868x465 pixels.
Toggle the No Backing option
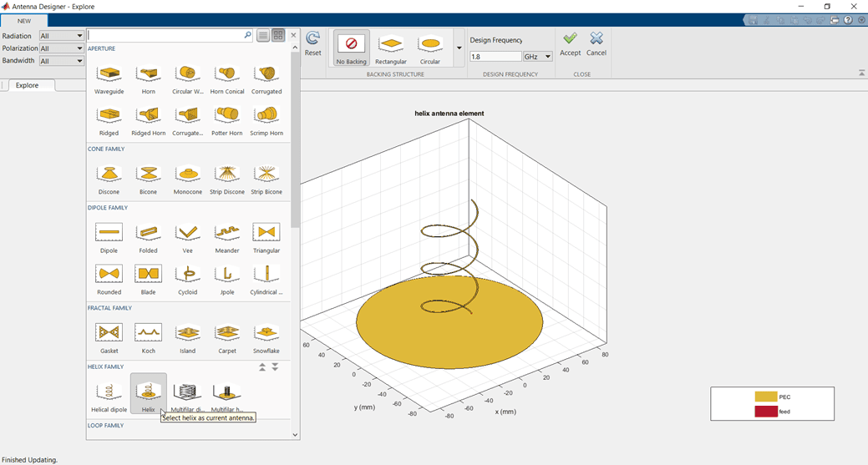point(351,48)
